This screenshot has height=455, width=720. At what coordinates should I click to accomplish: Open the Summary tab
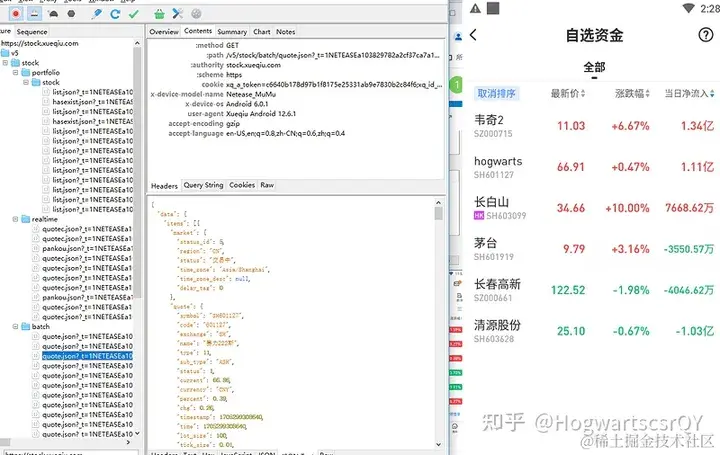[x=232, y=32]
